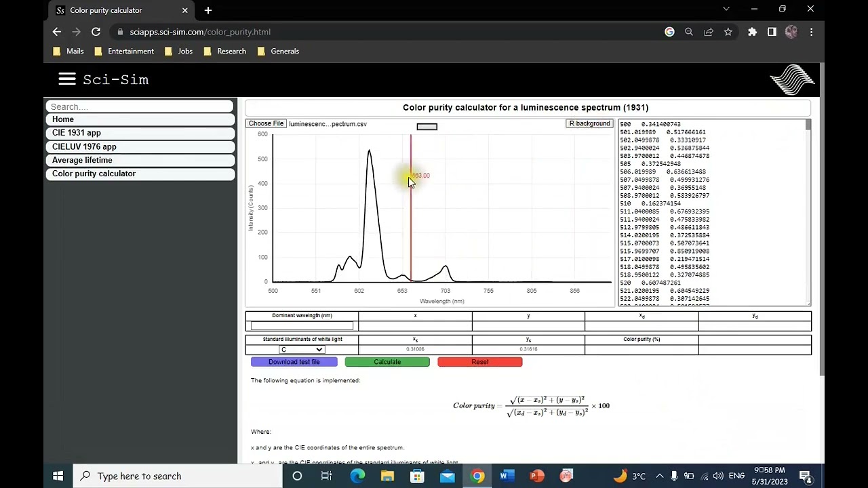Toggle the browser side panel
This screenshot has width=868, height=488.
(772, 32)
